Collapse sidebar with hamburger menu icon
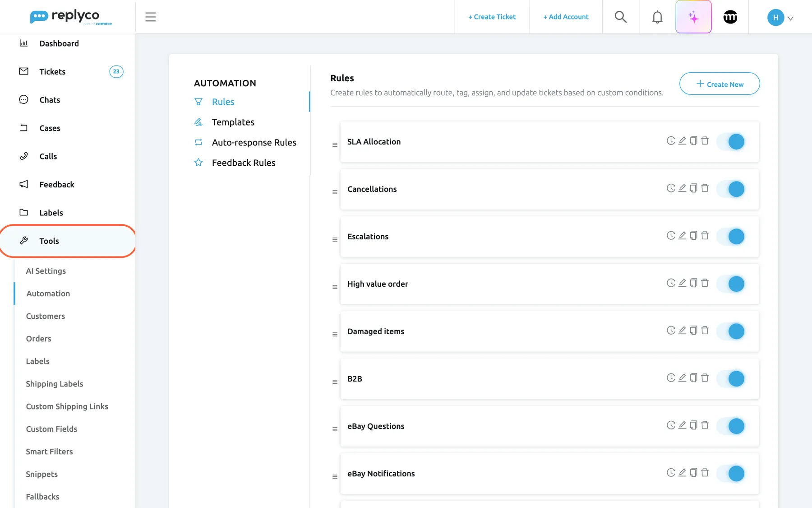 [x=150, y=17]
